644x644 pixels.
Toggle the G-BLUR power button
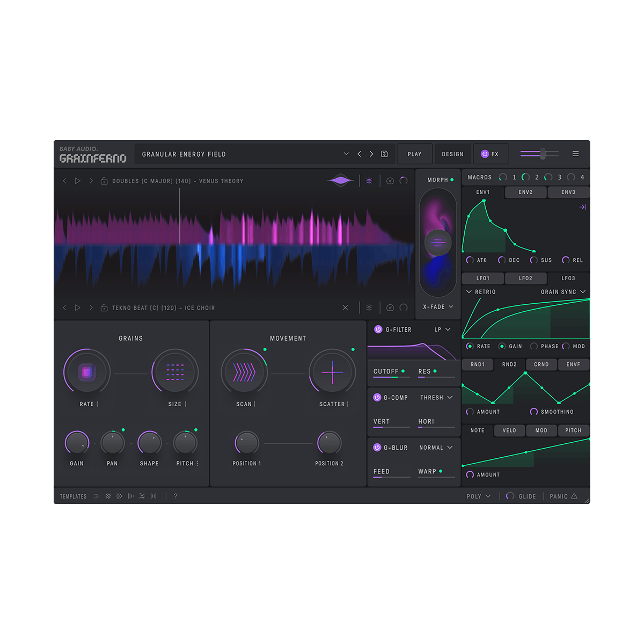point(377,448)
